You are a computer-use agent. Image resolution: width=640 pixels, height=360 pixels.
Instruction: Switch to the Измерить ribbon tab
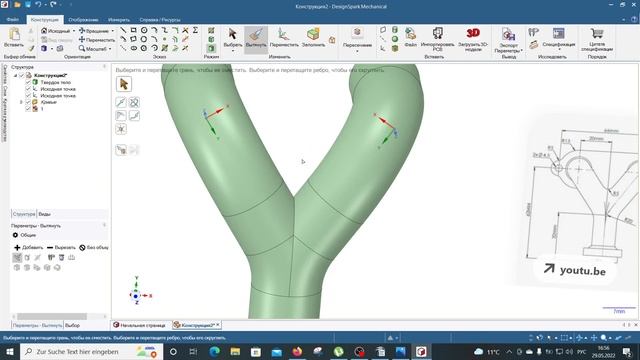(119, 20)
